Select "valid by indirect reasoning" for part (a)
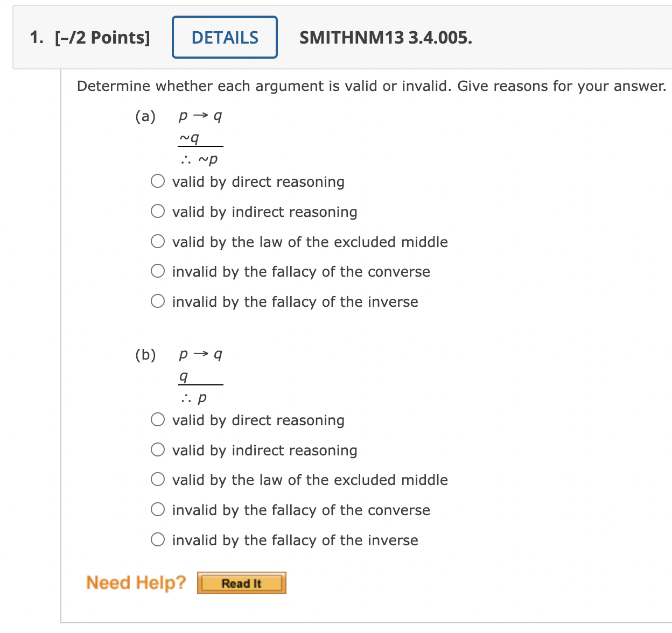Viewport: 672px width, 633px height. pos(158,211)
